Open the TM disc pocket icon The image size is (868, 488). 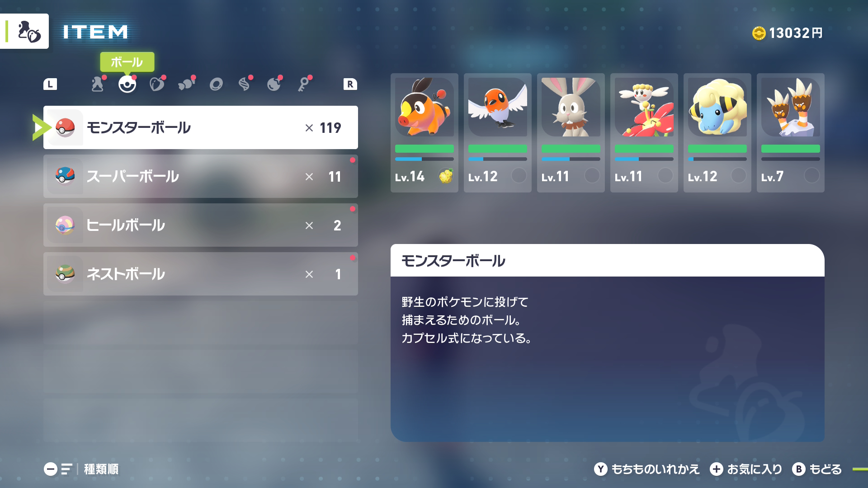click(x=216, y=84)
